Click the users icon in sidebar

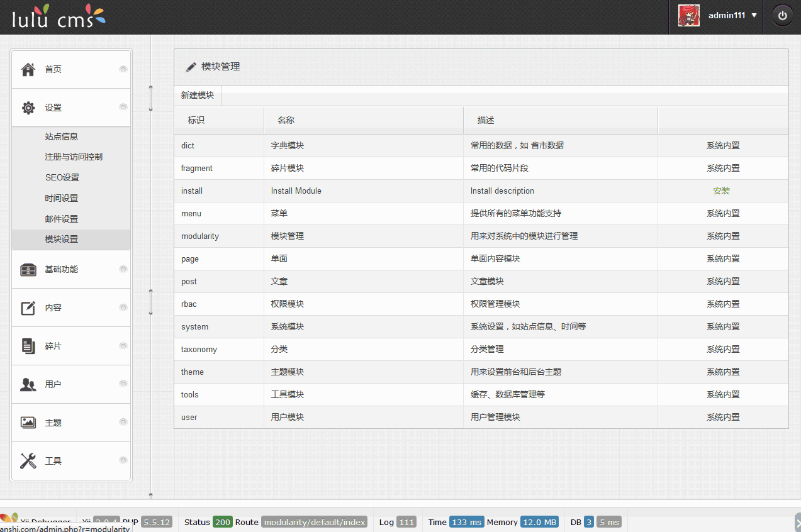click(28, 385)
